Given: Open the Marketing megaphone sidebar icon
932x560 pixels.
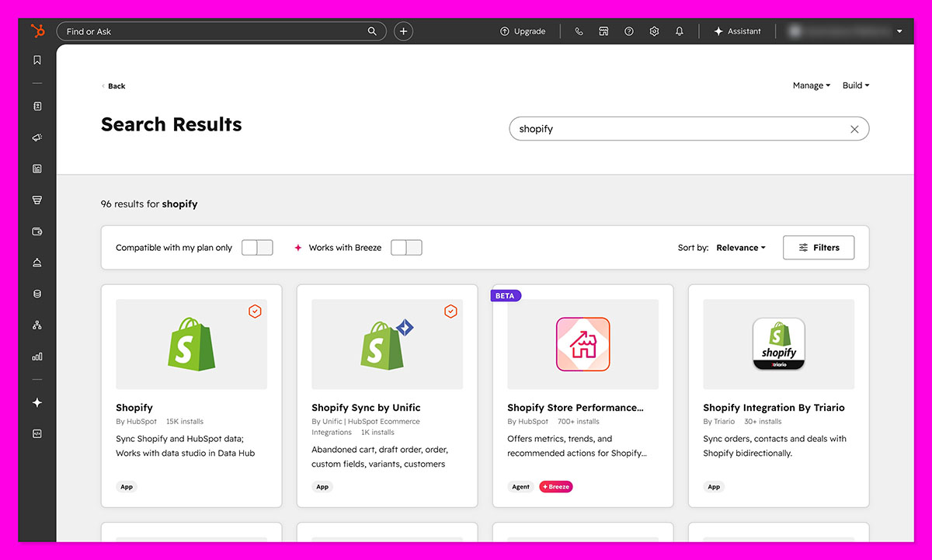Looking at the screenshot, I should point(37,137).
